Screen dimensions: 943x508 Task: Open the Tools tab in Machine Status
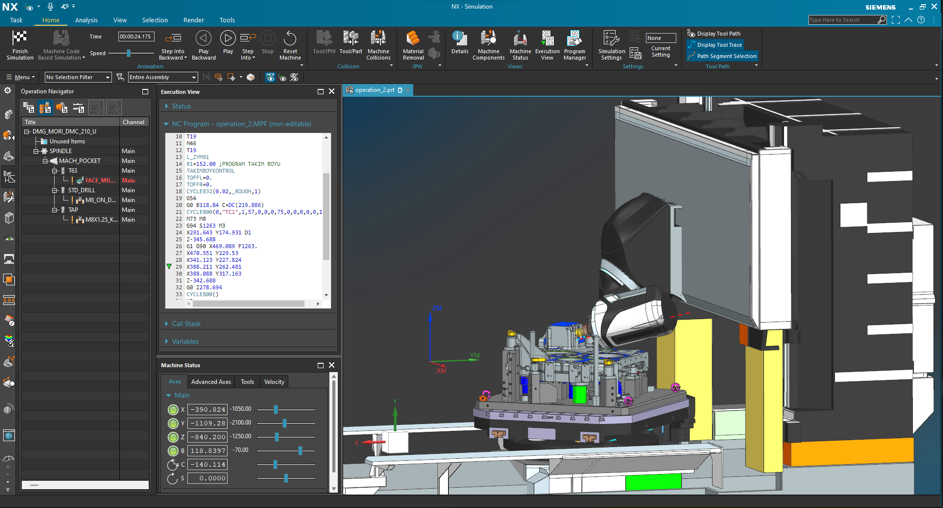[247, 382]
